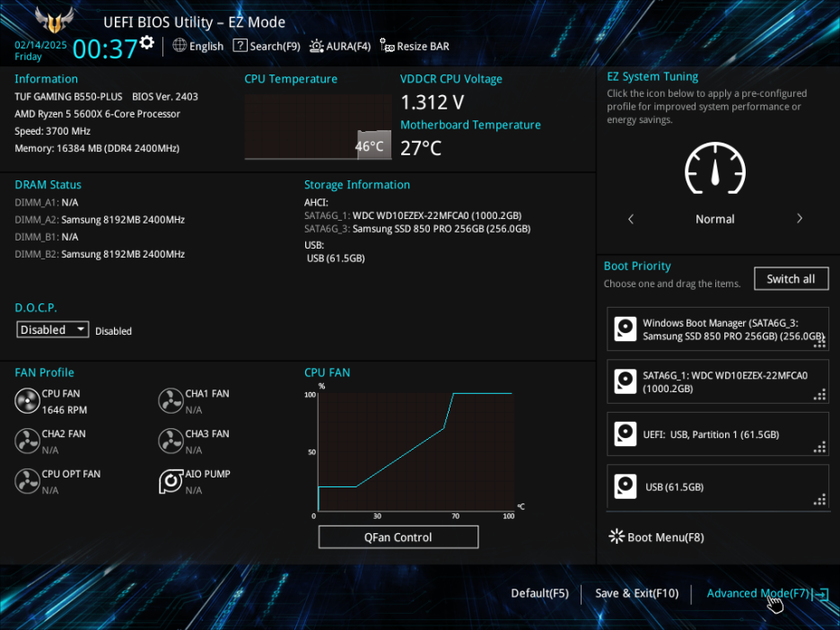Click the USB (61.5GB) boot disk icon
The width and height of the screenshot is (840, 630).
pyautogui.click(x=626, y=486)
